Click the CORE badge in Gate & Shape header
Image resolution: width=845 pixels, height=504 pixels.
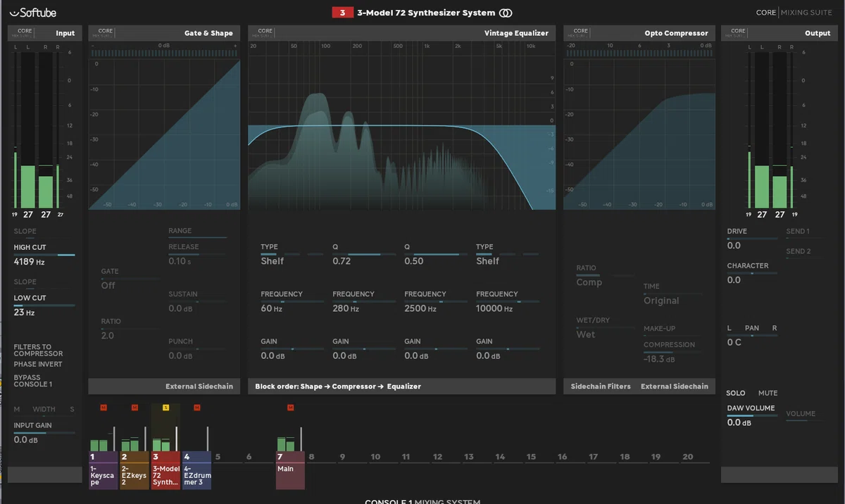[x=106, y=32]
